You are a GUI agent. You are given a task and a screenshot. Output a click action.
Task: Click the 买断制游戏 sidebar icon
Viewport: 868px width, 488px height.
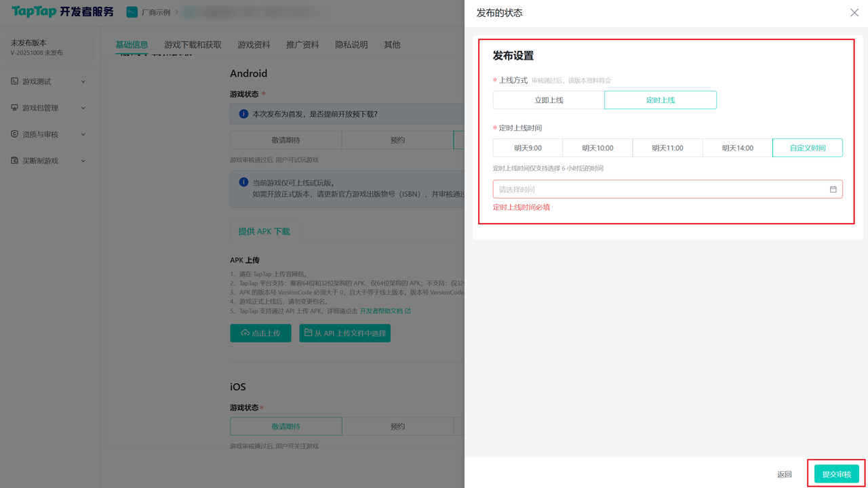[x=15, y=161]
